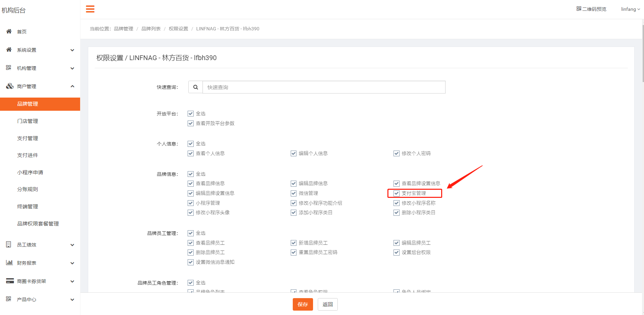Screen dimensions: 644x315
Task: Click the 财务报表 bar chart icon
Action: click(9, 263)
